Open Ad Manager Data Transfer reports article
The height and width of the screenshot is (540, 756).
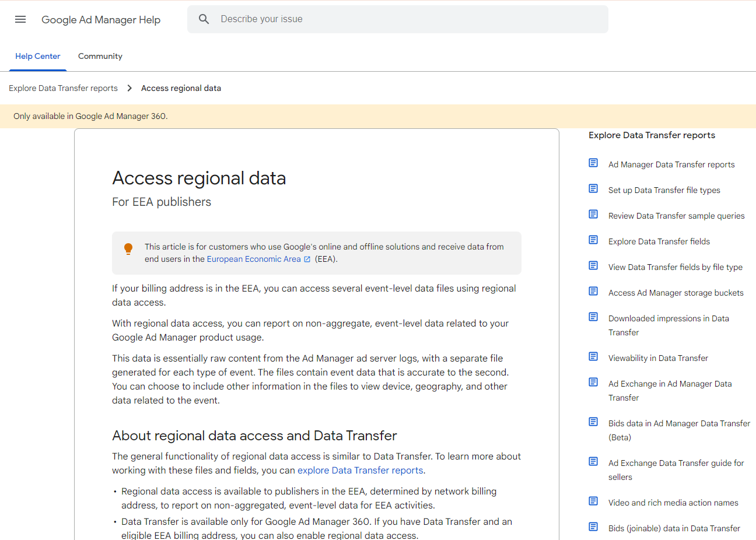click(x=671, y=164)
